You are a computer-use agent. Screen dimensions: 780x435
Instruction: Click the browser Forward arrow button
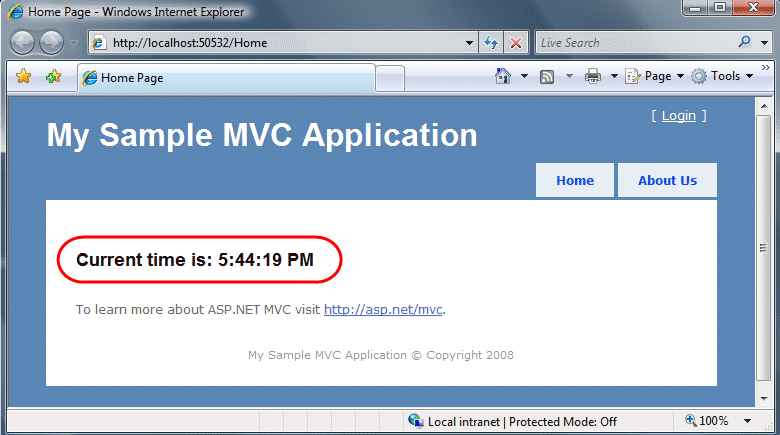pyautogui.click(x=51, y=43)
